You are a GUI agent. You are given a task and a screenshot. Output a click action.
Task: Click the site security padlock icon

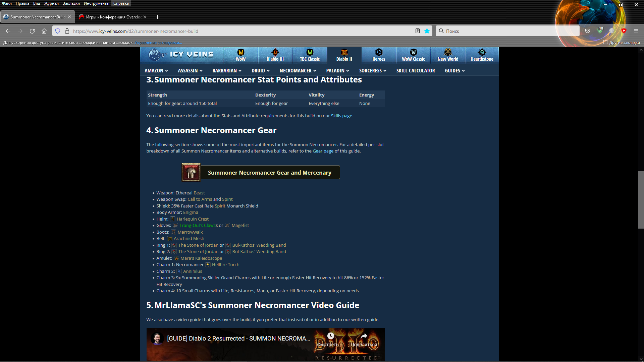click(x=67, y=31)
